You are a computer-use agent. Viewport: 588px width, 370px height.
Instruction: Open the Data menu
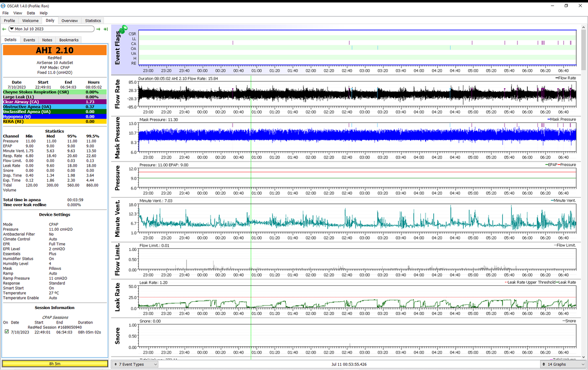click(31, 13)
